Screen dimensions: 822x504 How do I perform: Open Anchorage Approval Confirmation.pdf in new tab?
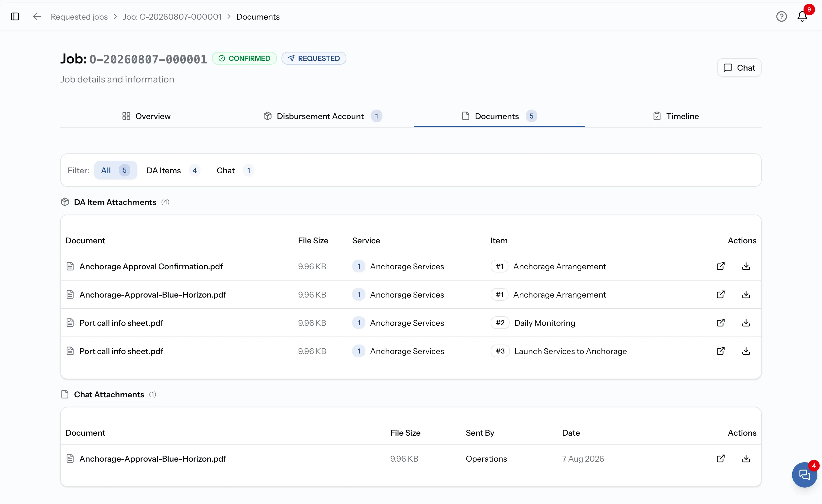click(720, 266)
